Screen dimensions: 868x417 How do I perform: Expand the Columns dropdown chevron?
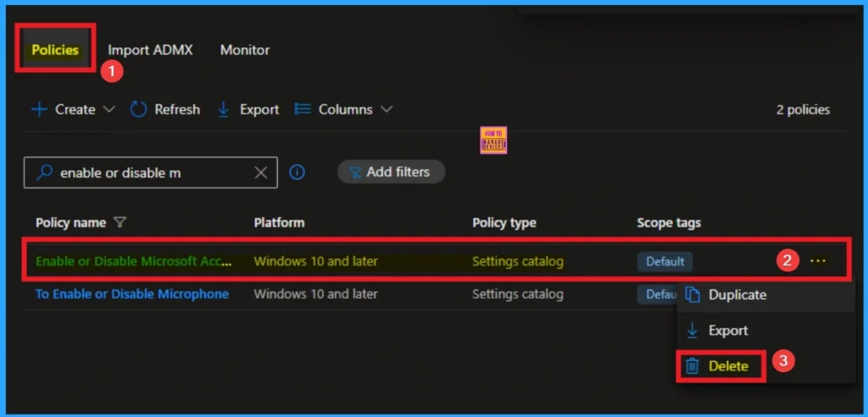click(x=387, y=109)
